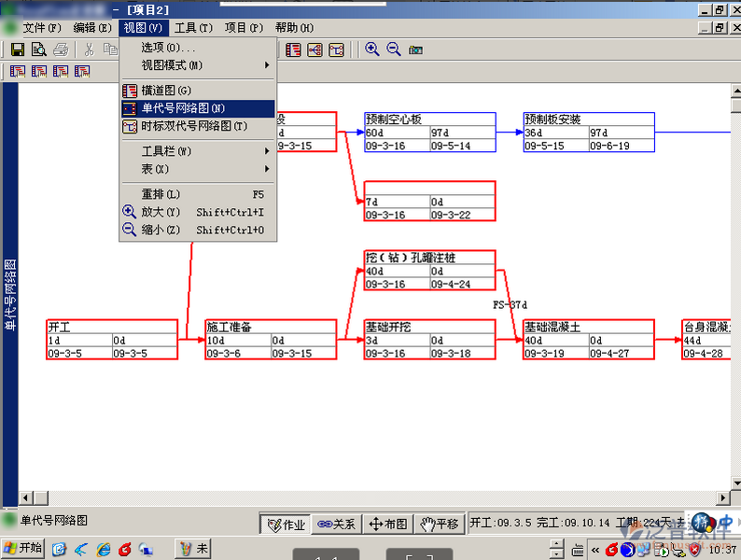
Task: Toggle the 作业 mode button in status bar
Action: tap(286, 525)
